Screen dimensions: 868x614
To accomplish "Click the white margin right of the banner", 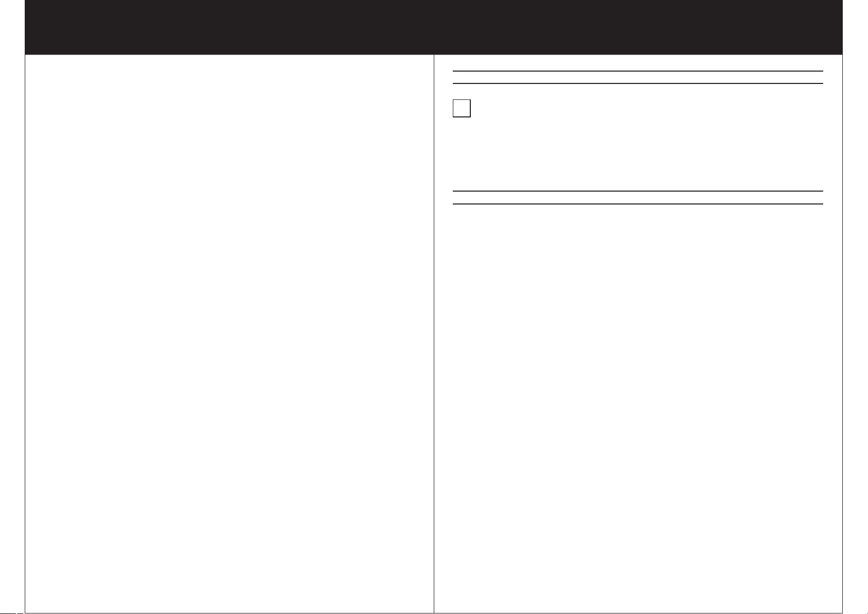I will [x=855, y=27].
